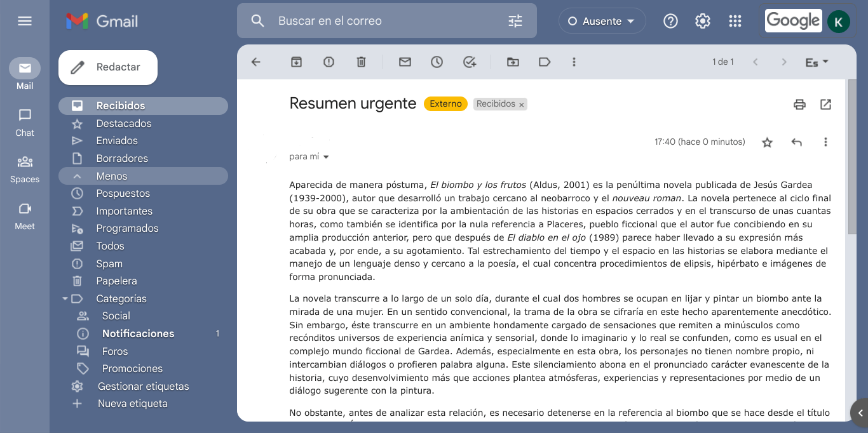The height and width of the screenshot is (433, 868).
Task: Open the 'para mí' recipient details dropdown
Action: 309,156
